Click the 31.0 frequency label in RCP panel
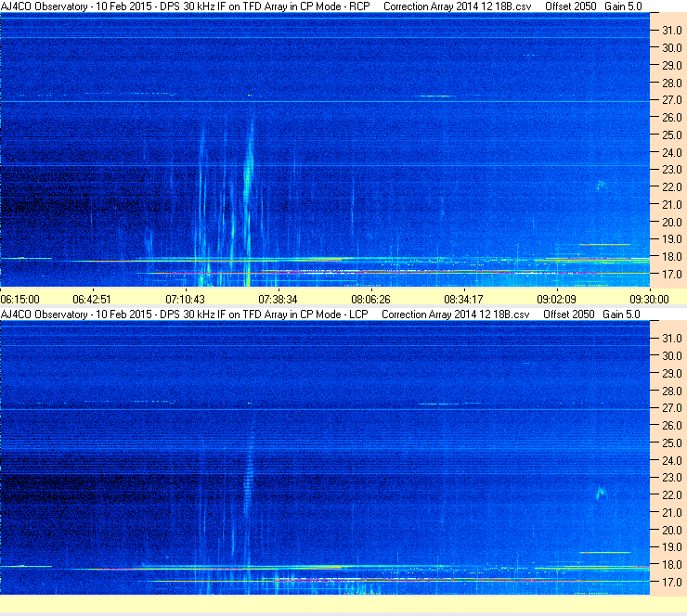Image resolution: width=687 pixels, height=616 pixels. coord(672,31)
